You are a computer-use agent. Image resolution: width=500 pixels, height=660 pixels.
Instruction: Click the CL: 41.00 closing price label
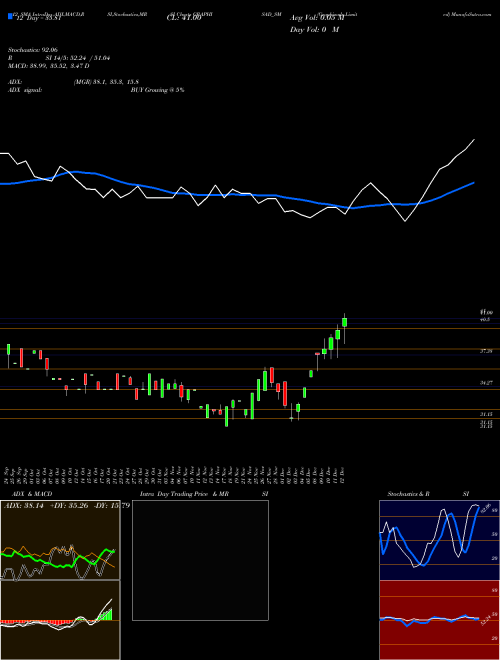click(184, 19)
